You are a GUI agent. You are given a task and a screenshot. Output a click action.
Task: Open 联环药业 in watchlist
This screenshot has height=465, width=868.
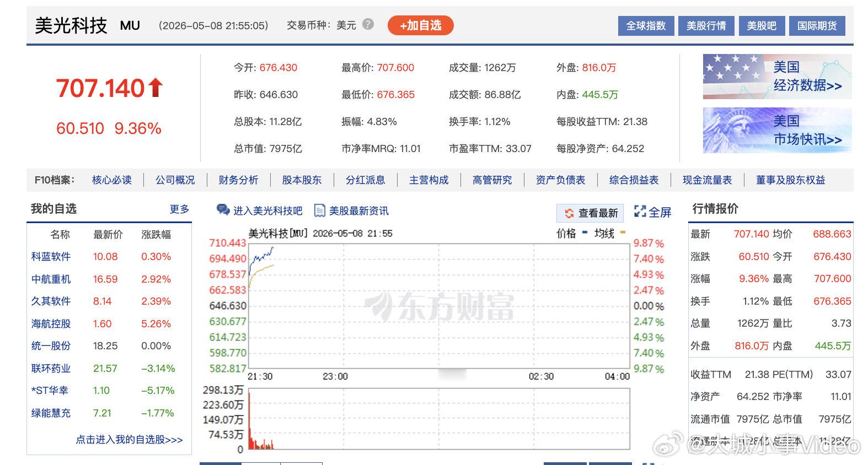click(x=51, y=369)
